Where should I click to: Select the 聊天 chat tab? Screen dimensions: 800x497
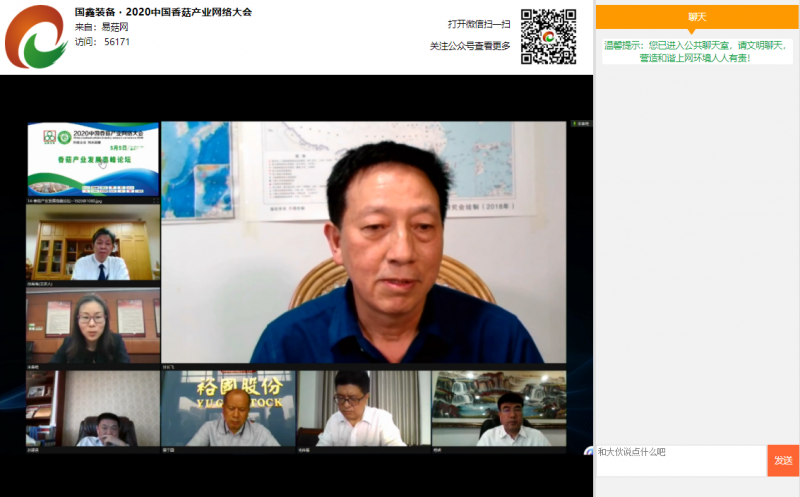pyautogui.click(x=697, y=17)
